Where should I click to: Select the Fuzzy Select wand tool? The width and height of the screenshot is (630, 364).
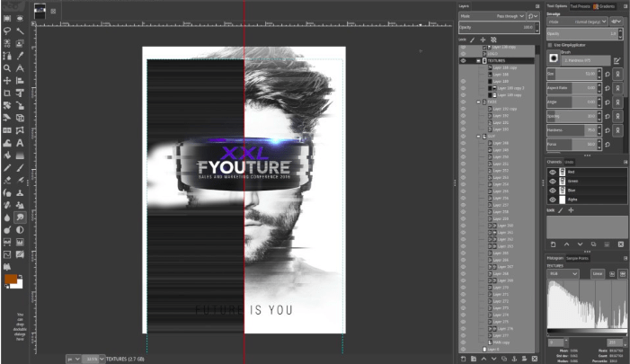pos(20,31)
